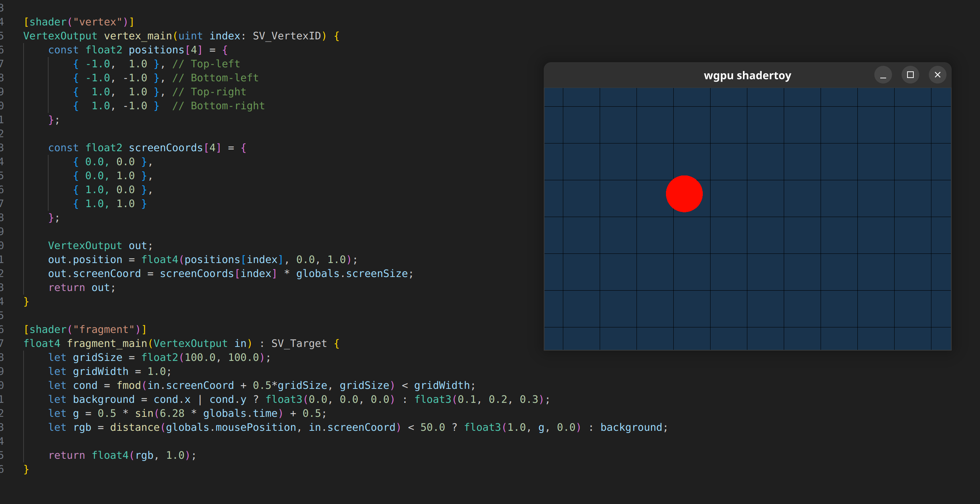Click the 'let background' variable name
The width and height of the screenshot is (980, 504).
103,400
